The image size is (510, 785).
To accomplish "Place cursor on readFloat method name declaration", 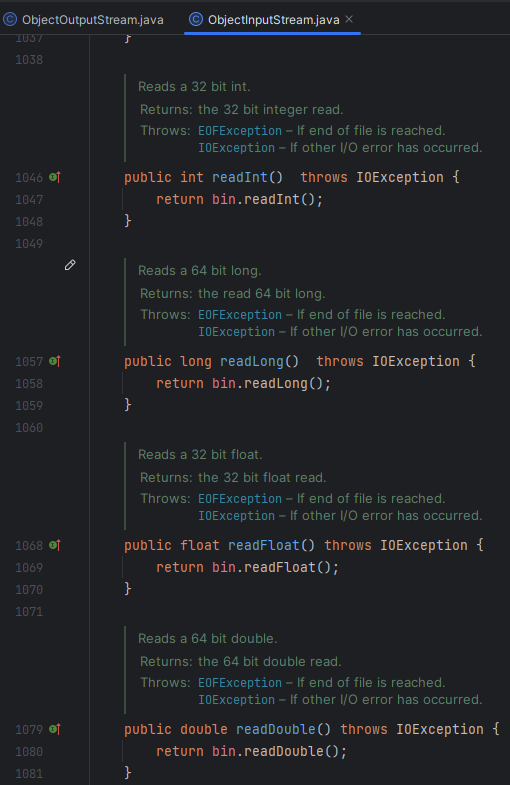I will [264, 545].
